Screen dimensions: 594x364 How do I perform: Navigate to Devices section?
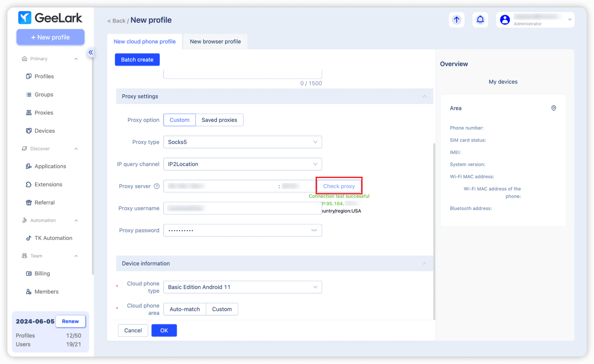(45, 130)
